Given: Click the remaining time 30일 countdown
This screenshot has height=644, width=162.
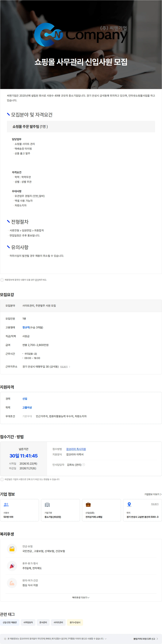Looking at the screenshot, I should [x=23, y=456].
